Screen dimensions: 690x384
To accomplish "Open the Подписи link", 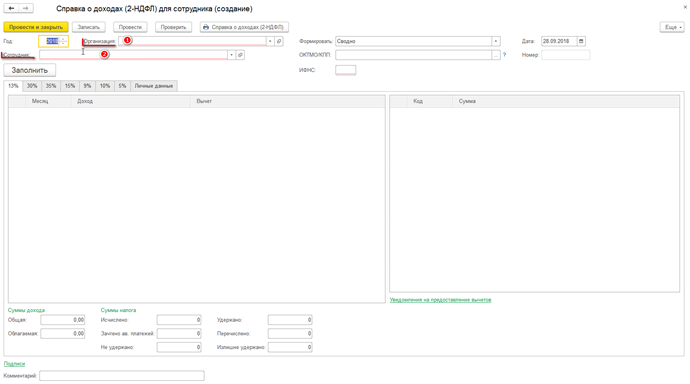I will click(x=15, y=364).
